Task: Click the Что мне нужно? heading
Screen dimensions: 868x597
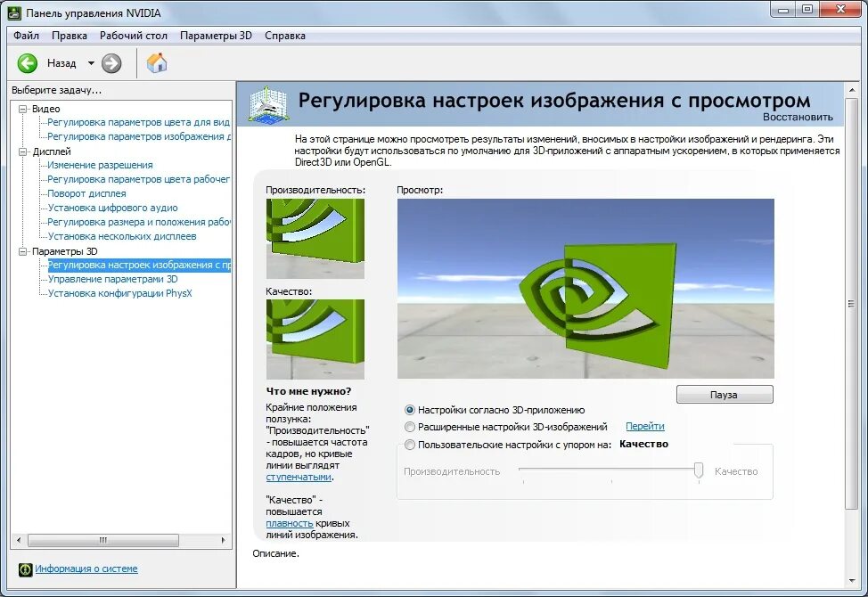Action: (x=308, y=391)
